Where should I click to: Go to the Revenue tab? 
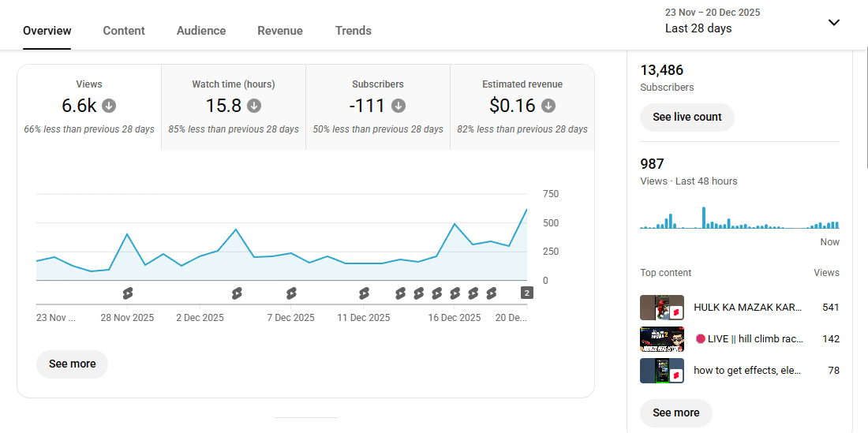tap(280, 31)
